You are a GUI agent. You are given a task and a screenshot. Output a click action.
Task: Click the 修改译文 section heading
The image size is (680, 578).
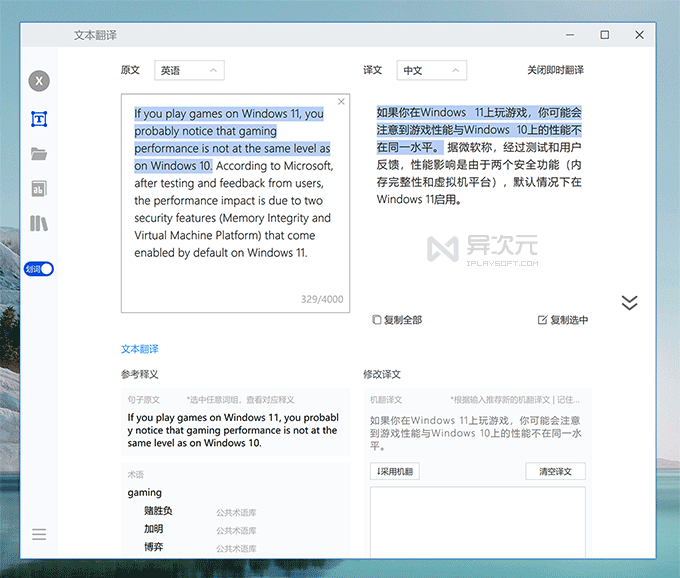point(382,374)
